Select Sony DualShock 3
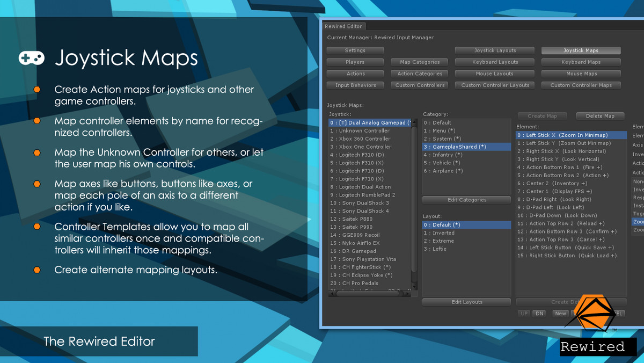 [x=370, y=203]
